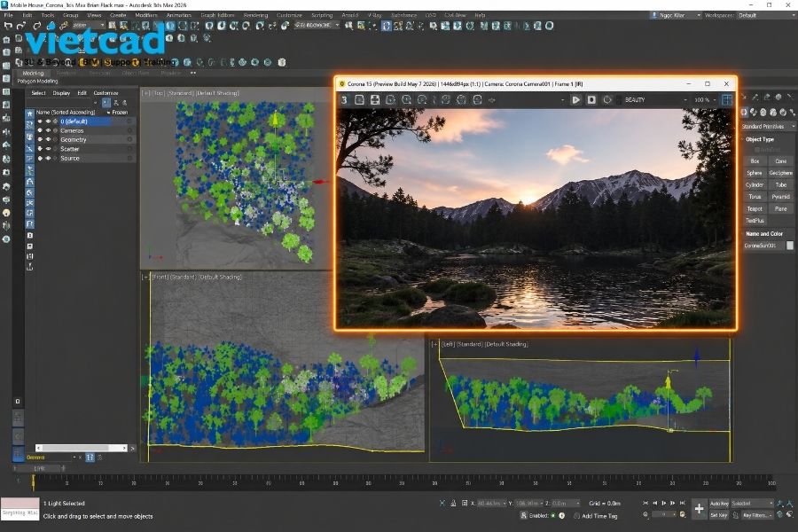Open the Selected key mode dropdown
Viewport: 798px width, 532px height.
pyautogui.click(x=752, y=503)
